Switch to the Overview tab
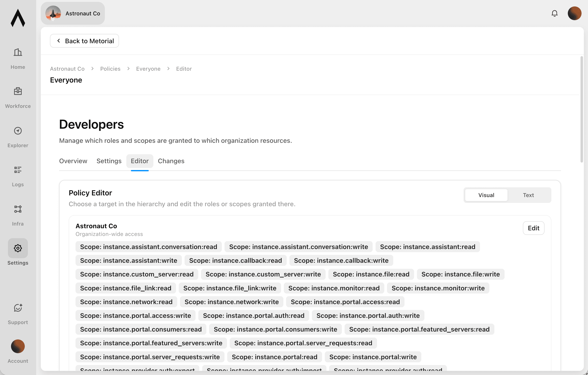Viewport: 588px width, 375px height. coord(73,161)
